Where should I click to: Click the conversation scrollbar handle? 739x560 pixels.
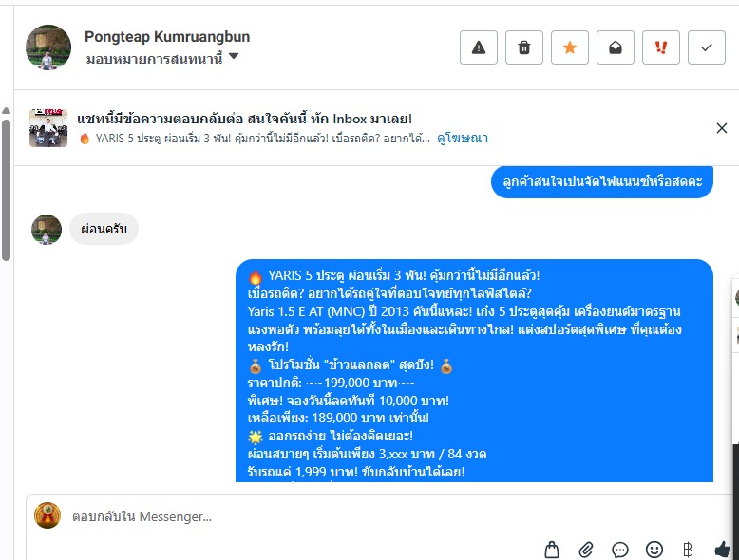point(6,190)
